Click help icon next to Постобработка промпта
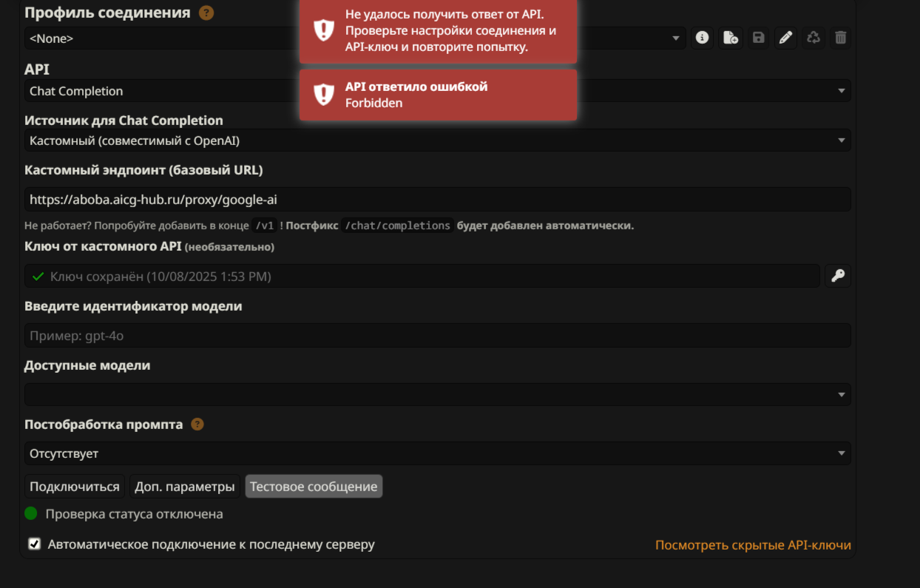 (x=197, y=425)
